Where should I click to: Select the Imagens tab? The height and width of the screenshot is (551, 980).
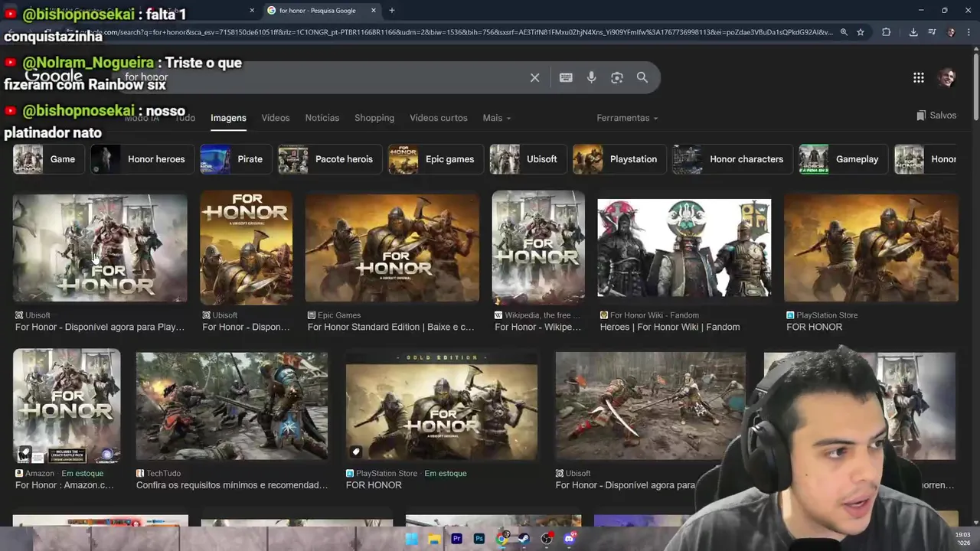(x=228, y=118)
